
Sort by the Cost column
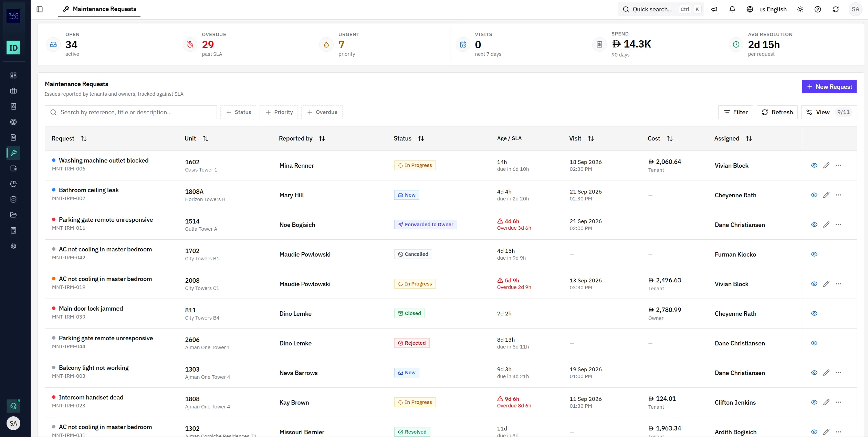[660, 138]
